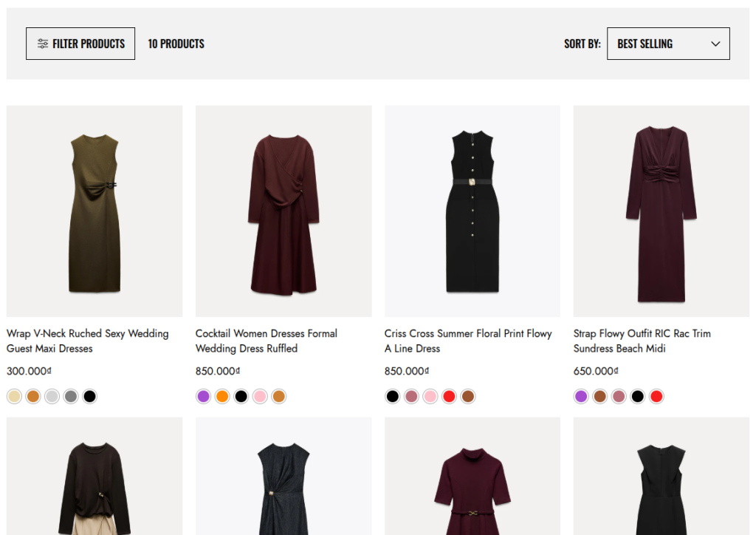View the olive green sleeveless dress image
This screenshot has width=756, height=535.
click(94, 211)
